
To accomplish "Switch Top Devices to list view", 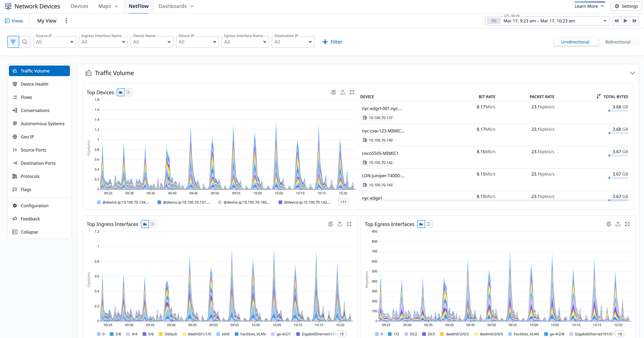I will 128,92.
